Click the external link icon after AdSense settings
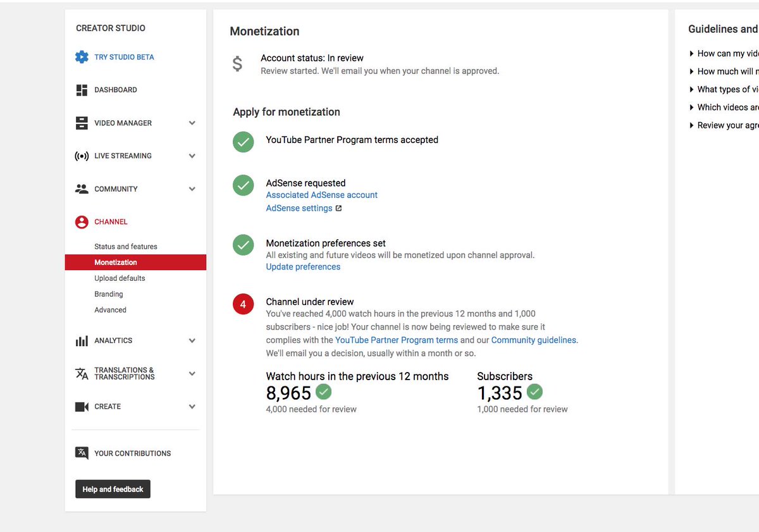This screenshot has width=759, height=532. [338, 208]
